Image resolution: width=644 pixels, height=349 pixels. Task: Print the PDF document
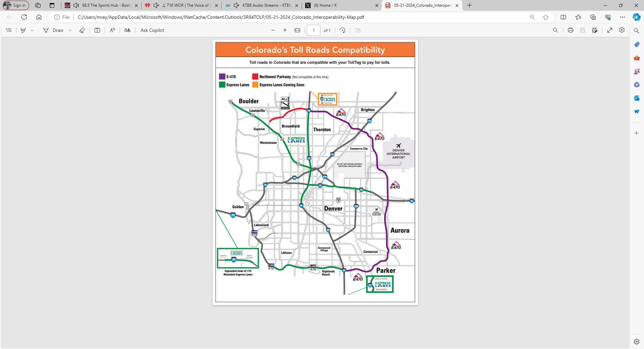(571, 30)
